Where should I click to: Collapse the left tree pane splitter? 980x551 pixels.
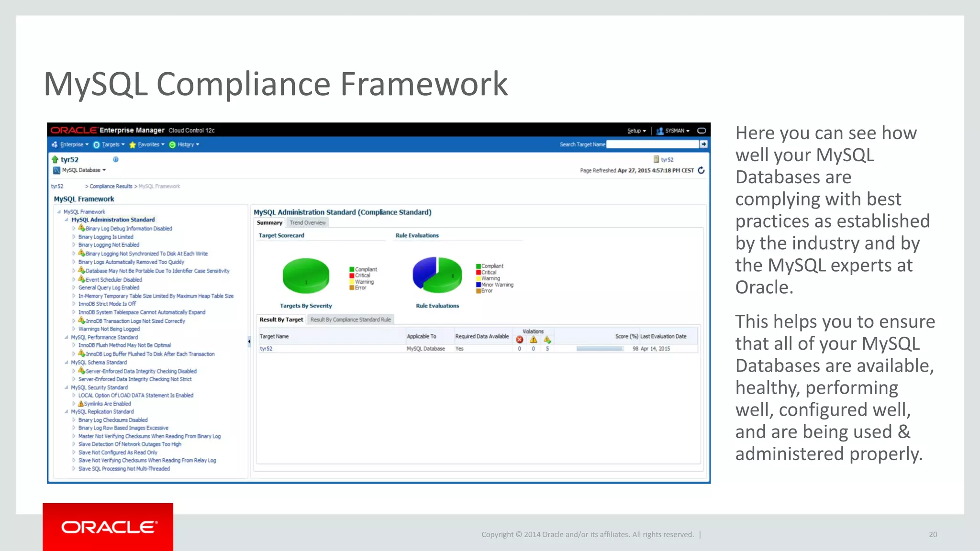coord(249,342)
